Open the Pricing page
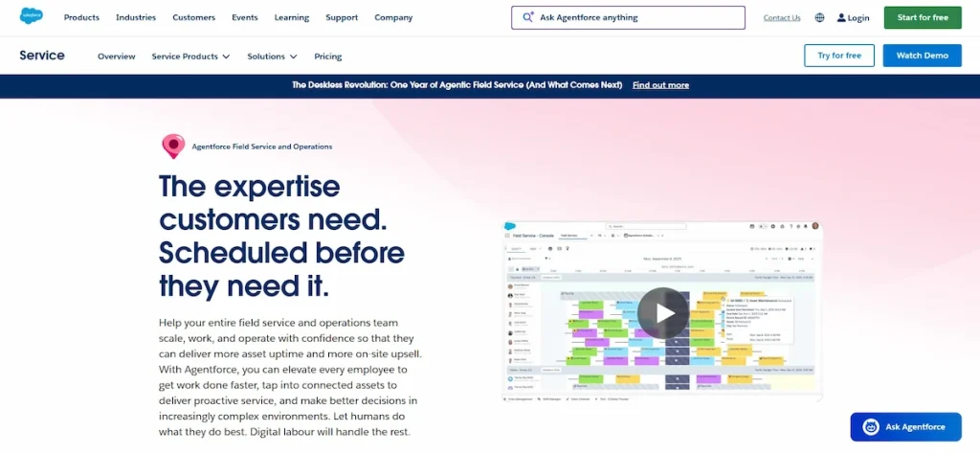The height and width of the screenshot is (454, 980). [x=328, y=57]
